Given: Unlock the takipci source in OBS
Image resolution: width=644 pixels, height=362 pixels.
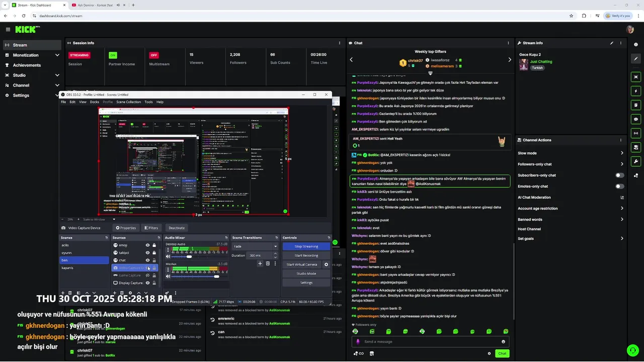Looking at the screenshot, I should pyautogui.click(x=154, y=253).
